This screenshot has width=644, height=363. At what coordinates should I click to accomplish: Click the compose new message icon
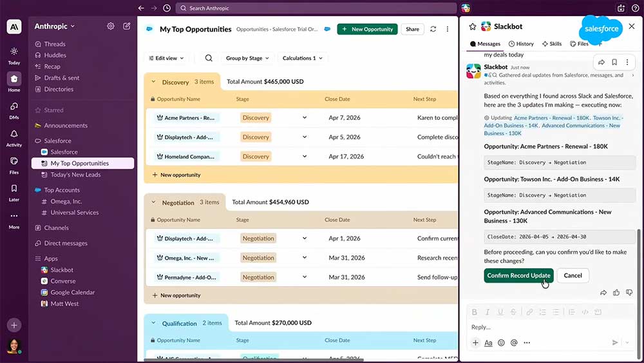(x=127, y=26)
